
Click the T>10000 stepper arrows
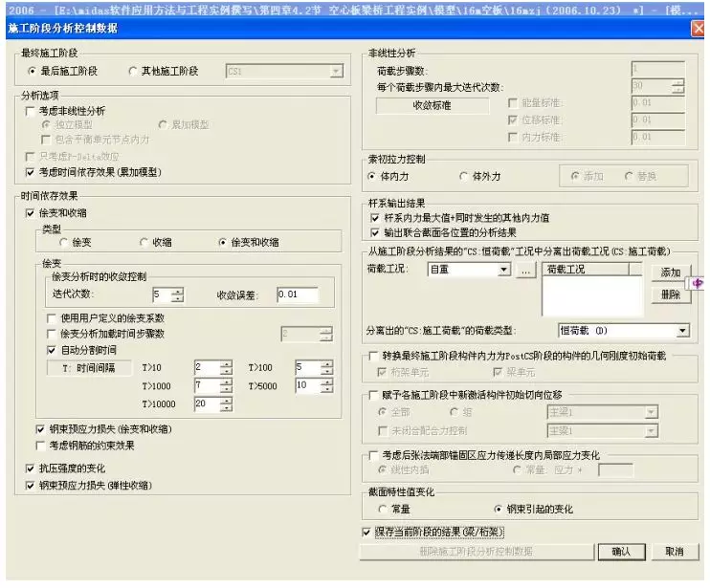click(x=226, y=403)
